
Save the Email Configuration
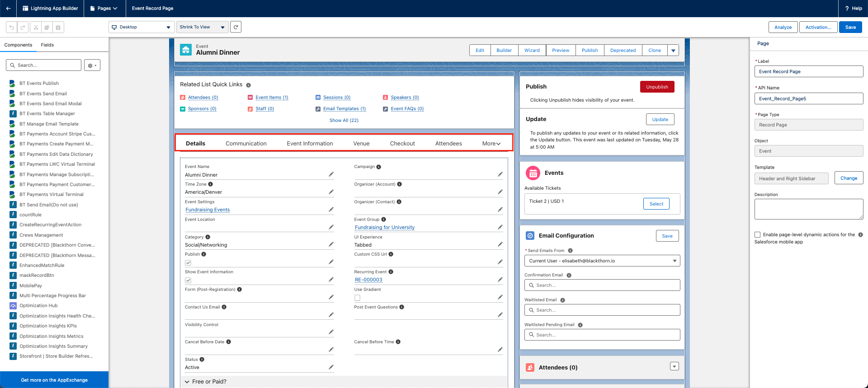(x=667, y=236)
